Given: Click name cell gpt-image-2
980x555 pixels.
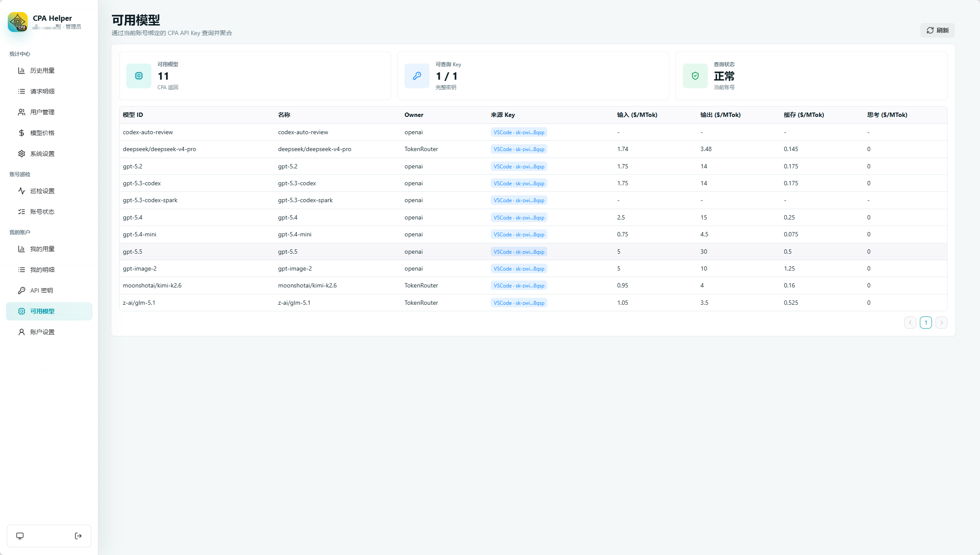Looking at the screenshot, I should tap(295, 268).
